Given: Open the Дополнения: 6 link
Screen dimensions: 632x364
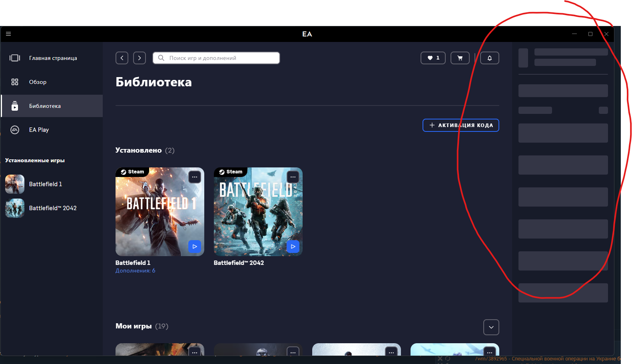Looking at the screenshot, I should 135,271.
